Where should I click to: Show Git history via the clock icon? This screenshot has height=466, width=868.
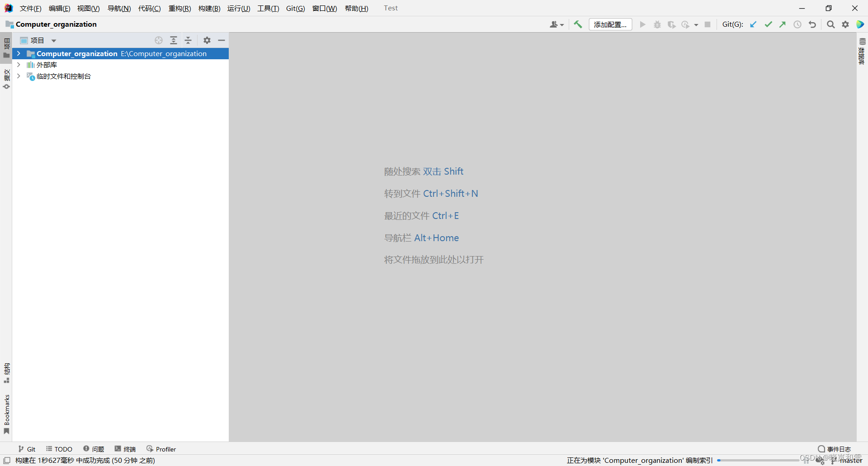(x=797, y=24)
